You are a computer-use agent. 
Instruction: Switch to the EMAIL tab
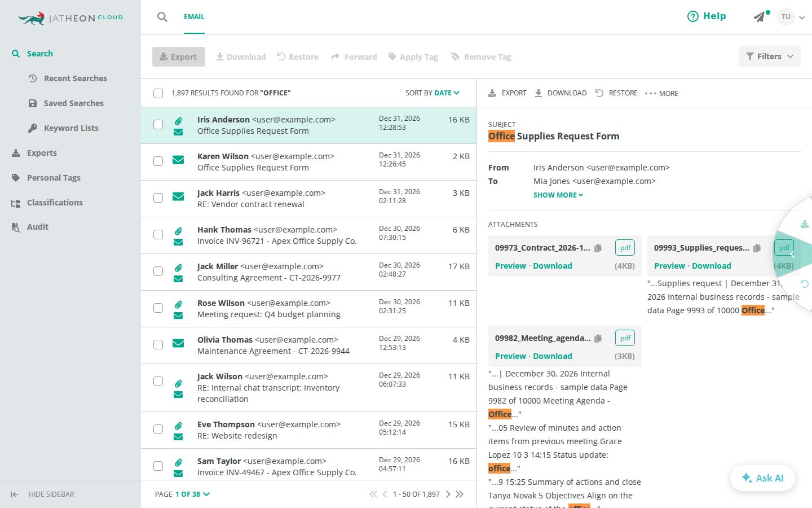pos(194,17)
